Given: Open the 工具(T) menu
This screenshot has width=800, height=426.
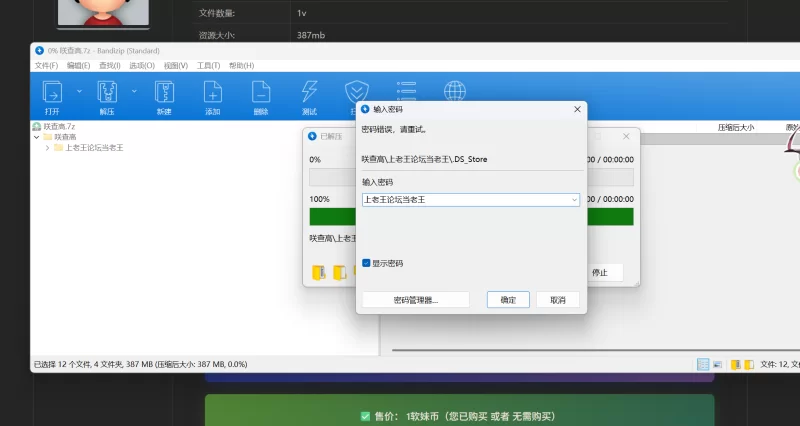Looking at the screenshot, I should (x=208, y=66).
